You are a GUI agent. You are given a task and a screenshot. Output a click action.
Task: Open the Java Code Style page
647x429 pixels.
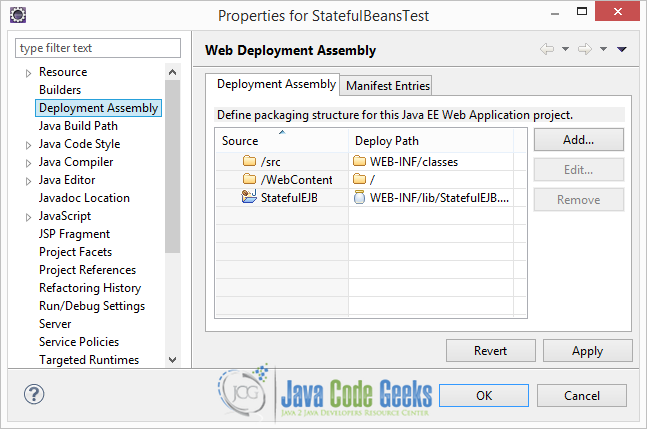coord(79,144)
